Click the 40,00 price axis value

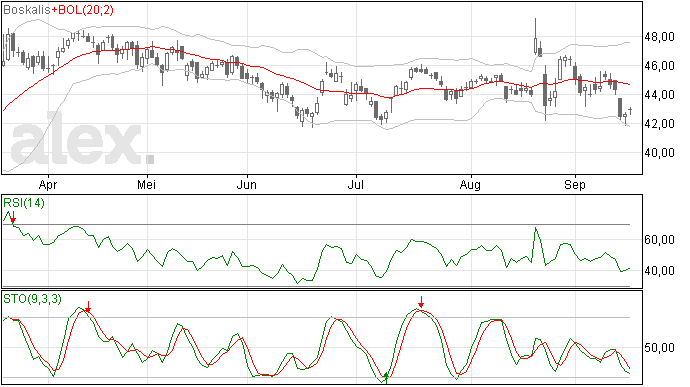click(x=659, y=153)
